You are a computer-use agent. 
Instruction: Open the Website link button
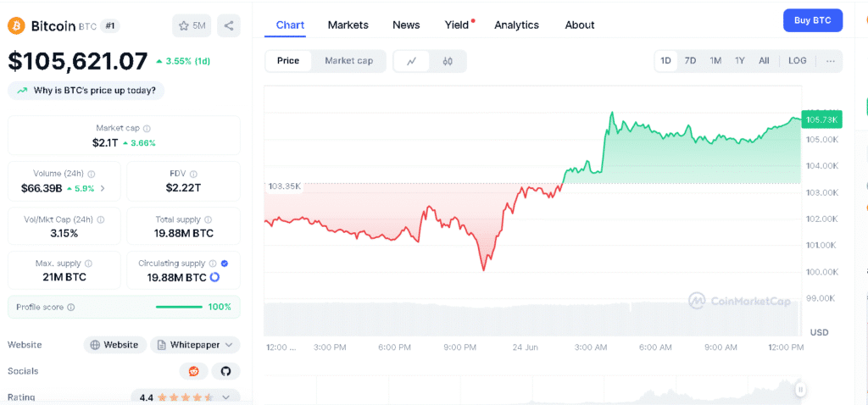[x=115, y=345]
